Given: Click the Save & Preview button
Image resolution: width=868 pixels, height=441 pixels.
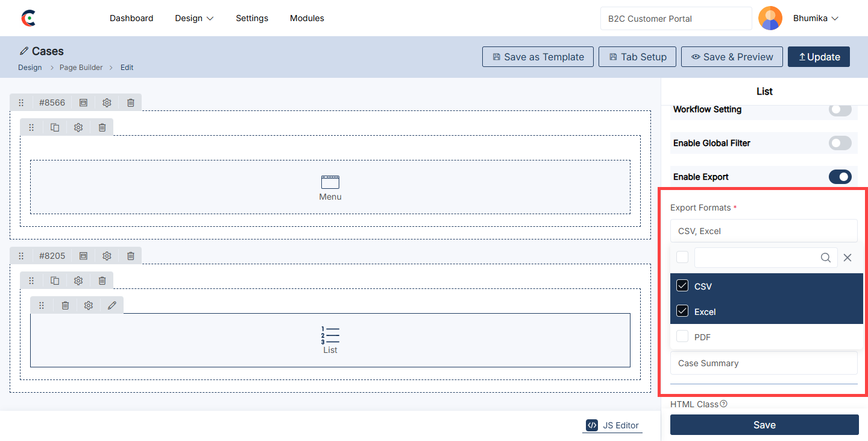Looking at the screenshot, I should point(732,57).
